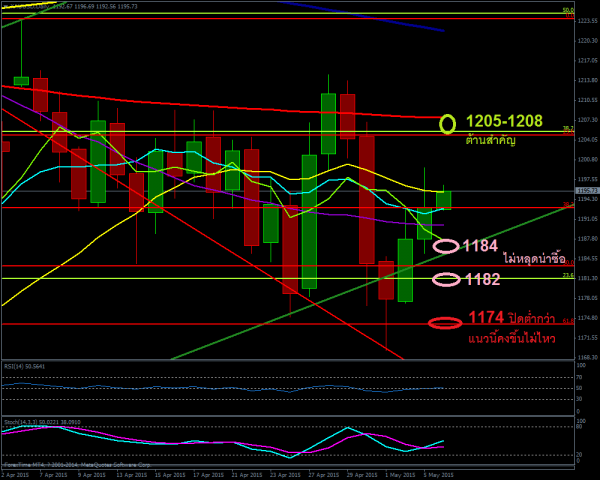
Task: Click the pink 1182 price label
Action: (x=481, y=279)
